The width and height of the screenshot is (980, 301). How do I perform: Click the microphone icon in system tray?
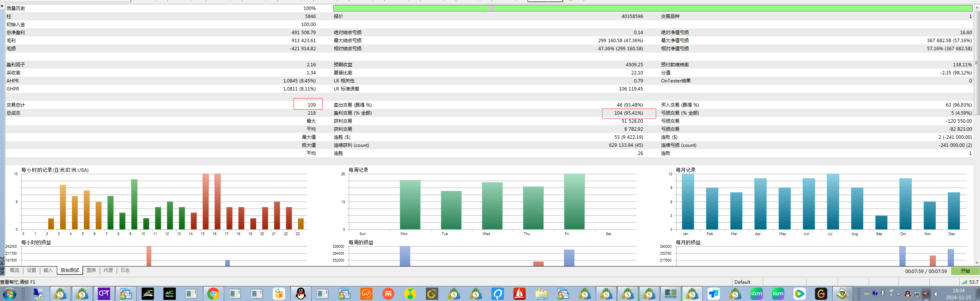pyautogui.click(x=883, y=294)
